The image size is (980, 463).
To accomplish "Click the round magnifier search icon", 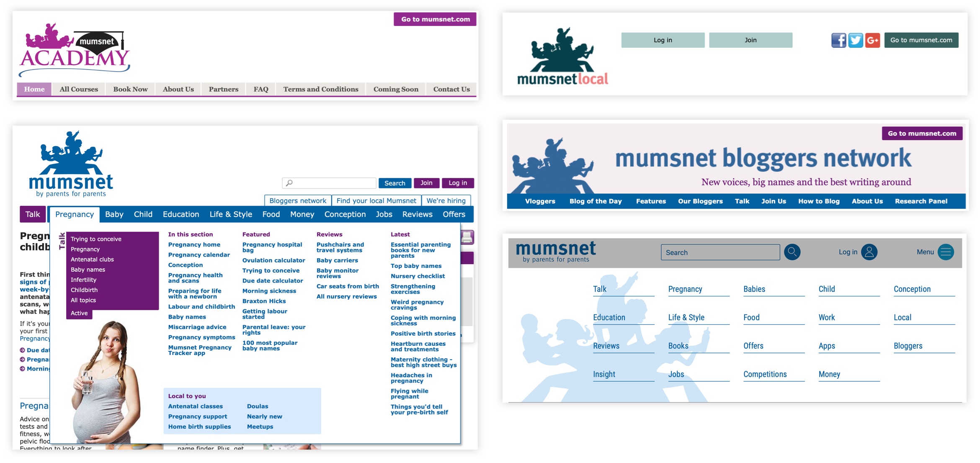I will (792, 252).
